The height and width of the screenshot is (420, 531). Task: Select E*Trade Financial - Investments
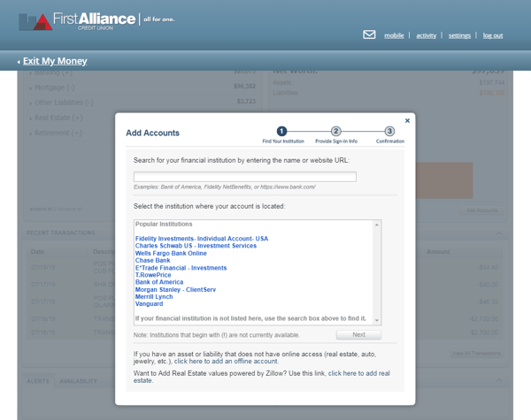coord(181,268)
